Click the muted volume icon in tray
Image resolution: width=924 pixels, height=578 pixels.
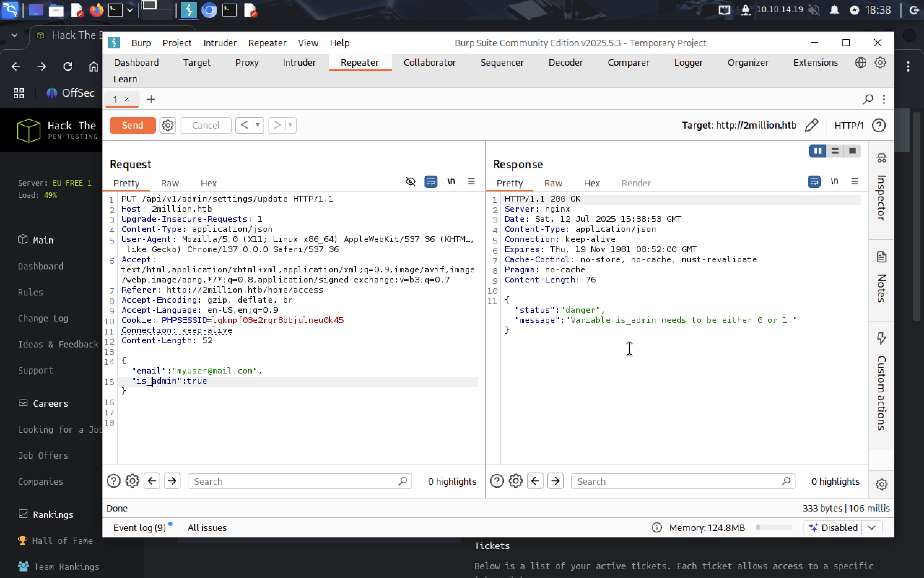(814, 10)
